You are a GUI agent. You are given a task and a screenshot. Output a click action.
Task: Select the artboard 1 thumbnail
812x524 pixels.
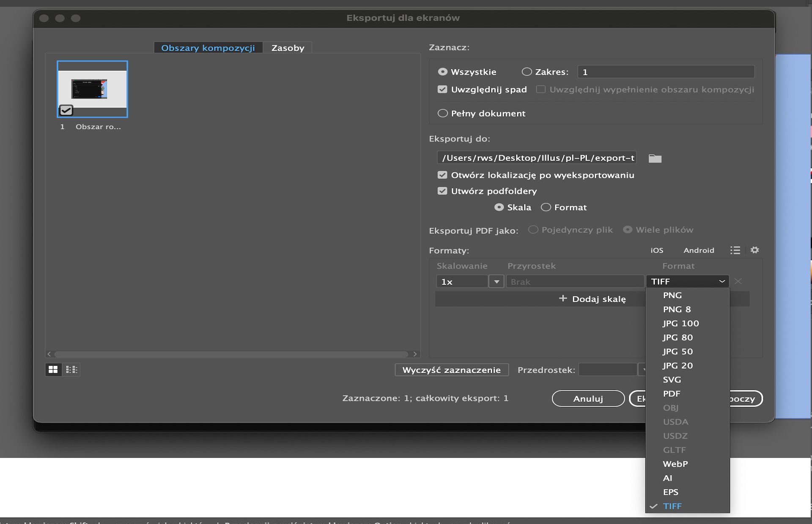click(92, 89)
